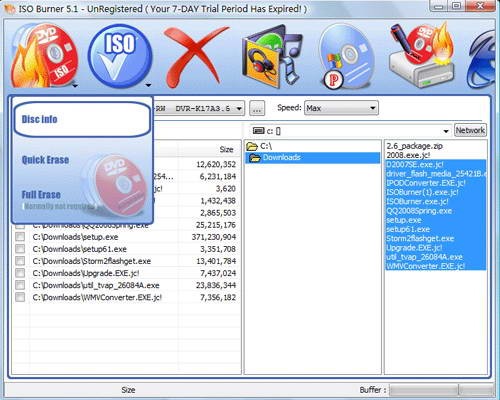Screen dimensions: 500x400
Task: Select 2008.exe.jc! in file list
Action: tap(408, 155)
